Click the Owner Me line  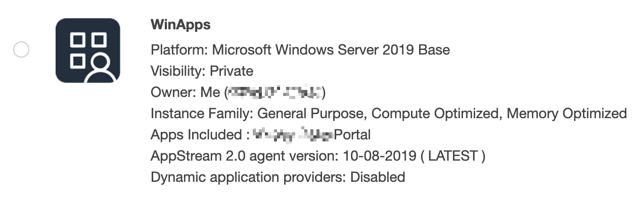click(238, 92)
